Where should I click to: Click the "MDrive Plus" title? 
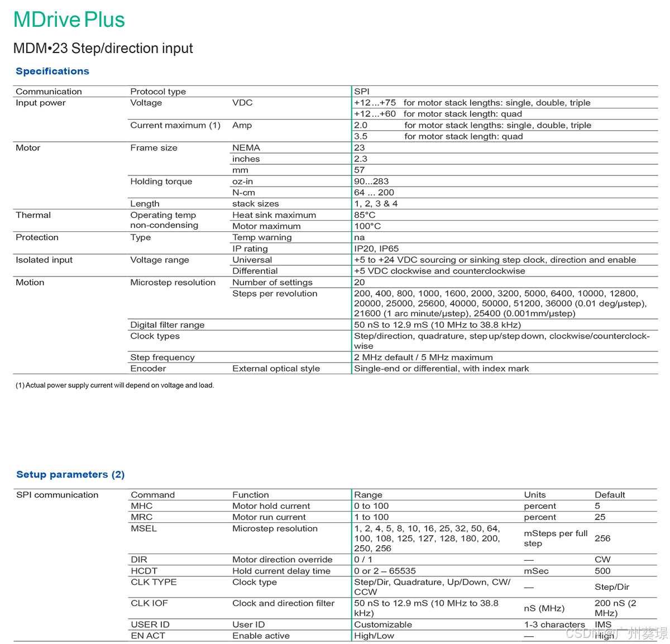(69, 20)
